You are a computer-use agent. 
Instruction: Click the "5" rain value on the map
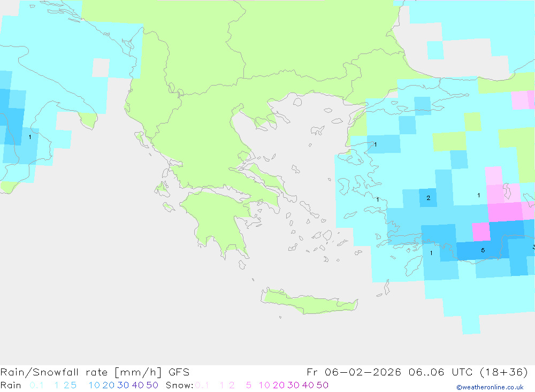[483, 250]
